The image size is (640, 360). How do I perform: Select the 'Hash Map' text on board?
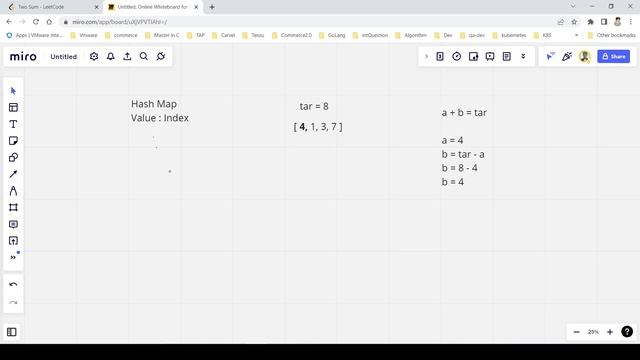pos(154,104)
